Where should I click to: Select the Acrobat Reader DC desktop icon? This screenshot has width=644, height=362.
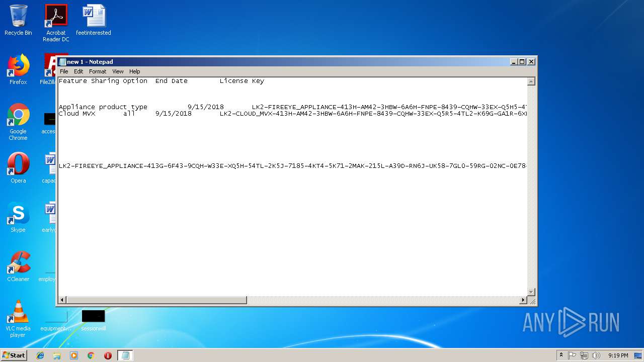pos(56,23)
